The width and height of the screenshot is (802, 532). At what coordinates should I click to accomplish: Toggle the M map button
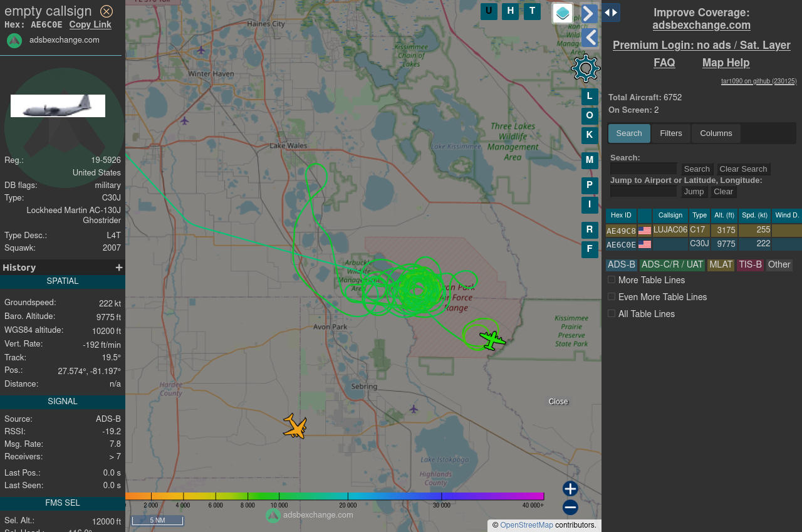point(590,160)
